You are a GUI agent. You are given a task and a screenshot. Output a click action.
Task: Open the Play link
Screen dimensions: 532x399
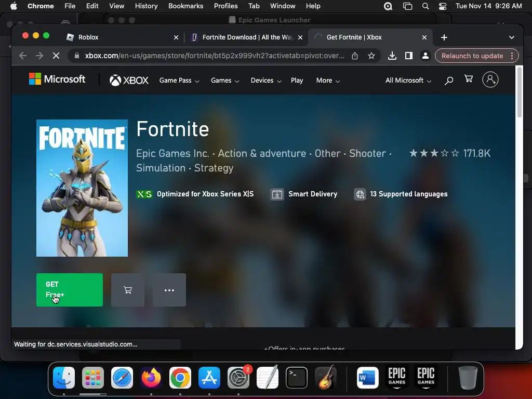297,81
